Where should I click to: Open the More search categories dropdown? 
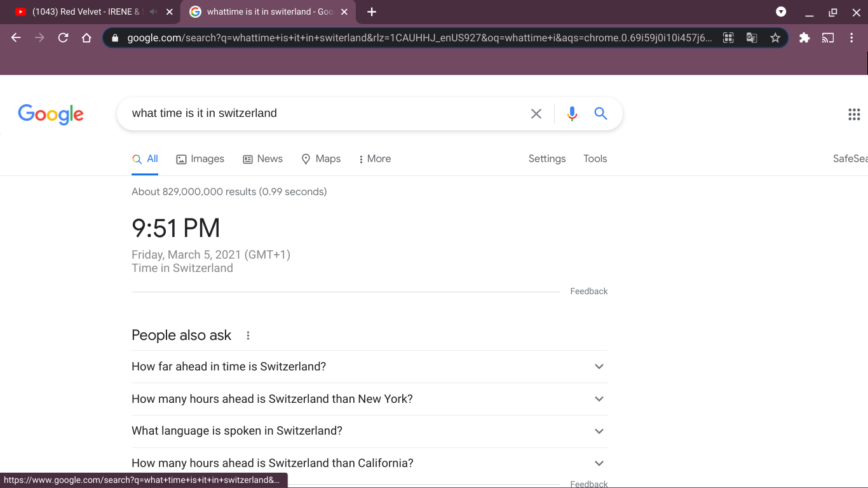click(x=374, y=159)
